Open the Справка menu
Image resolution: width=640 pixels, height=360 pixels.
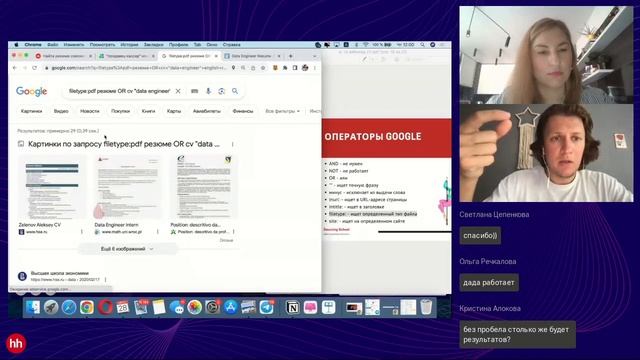231,44
